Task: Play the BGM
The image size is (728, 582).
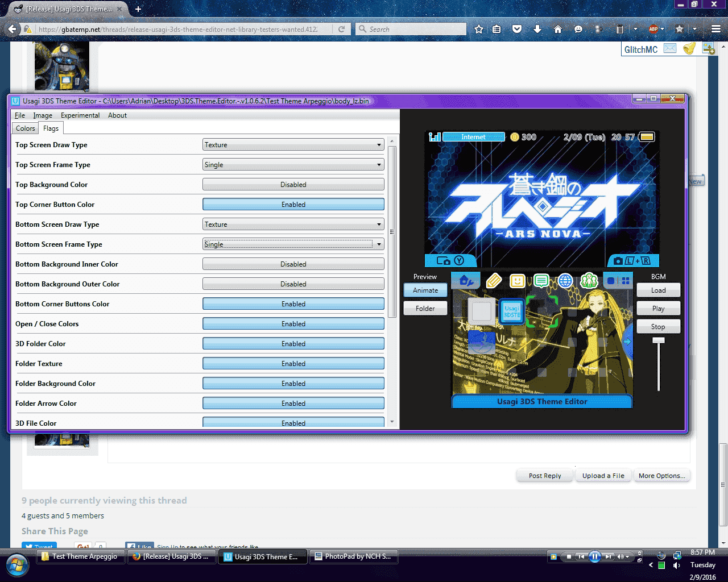Action: tap(658, 309)
